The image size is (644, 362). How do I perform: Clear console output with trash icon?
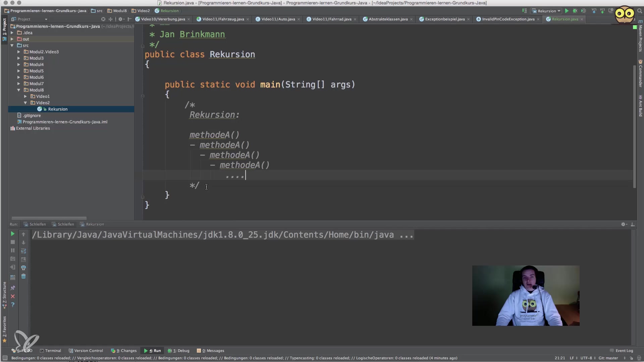[x=23, y=276]
